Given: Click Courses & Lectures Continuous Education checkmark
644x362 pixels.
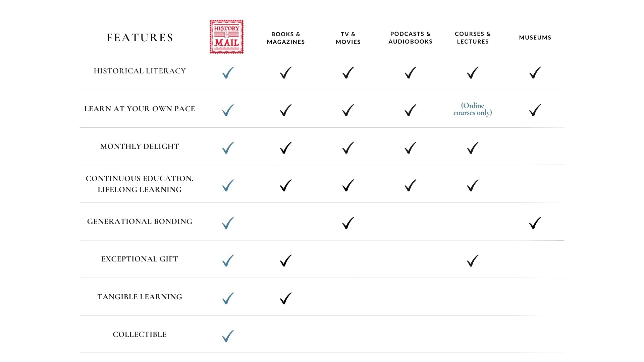Looking at the screenshot, I should [x=473, y=185].
